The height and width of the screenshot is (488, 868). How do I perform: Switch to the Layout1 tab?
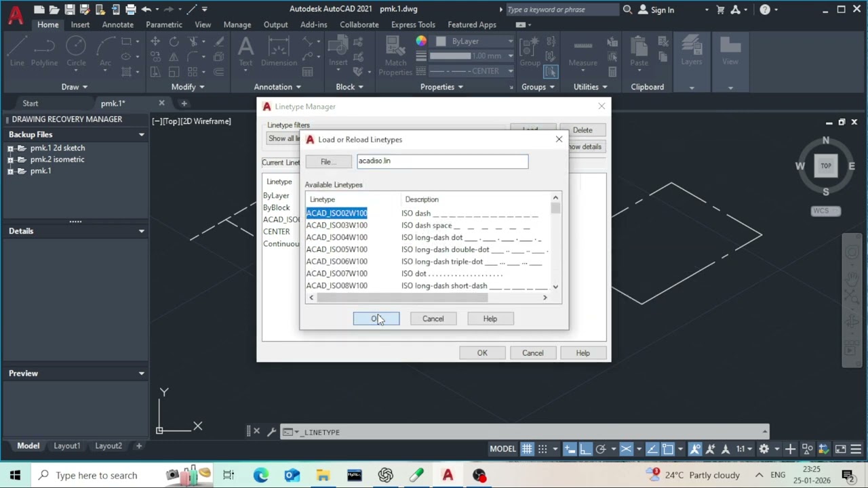point(66,445)
